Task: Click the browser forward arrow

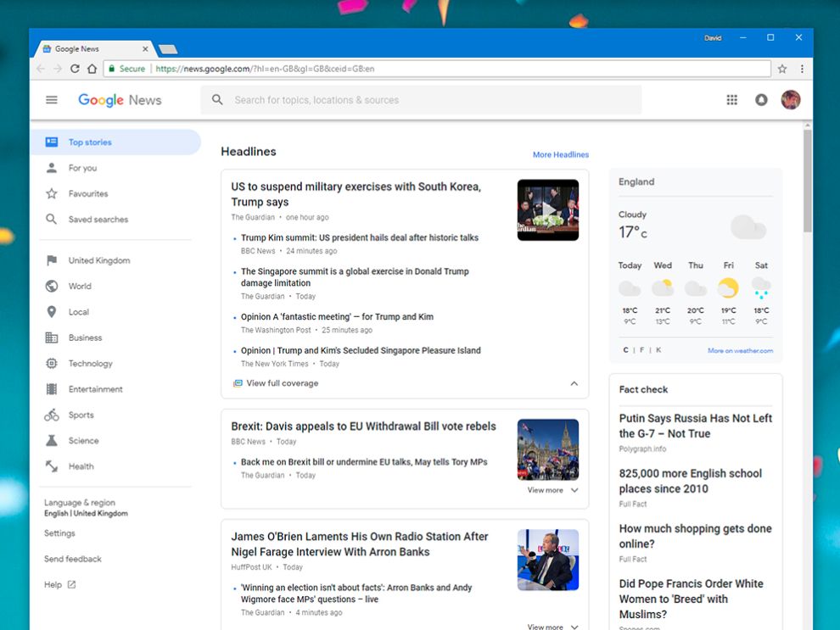Action: [58, 69]
